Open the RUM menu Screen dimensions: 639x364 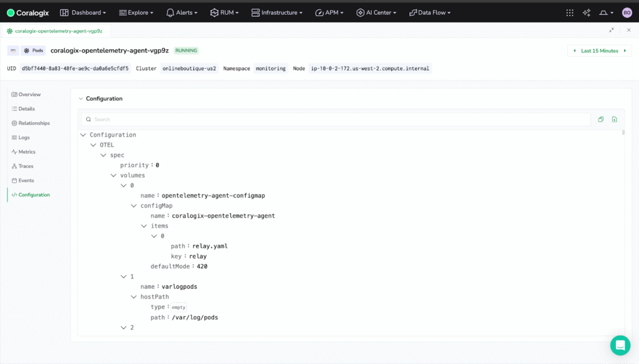(x=225, y=12)
